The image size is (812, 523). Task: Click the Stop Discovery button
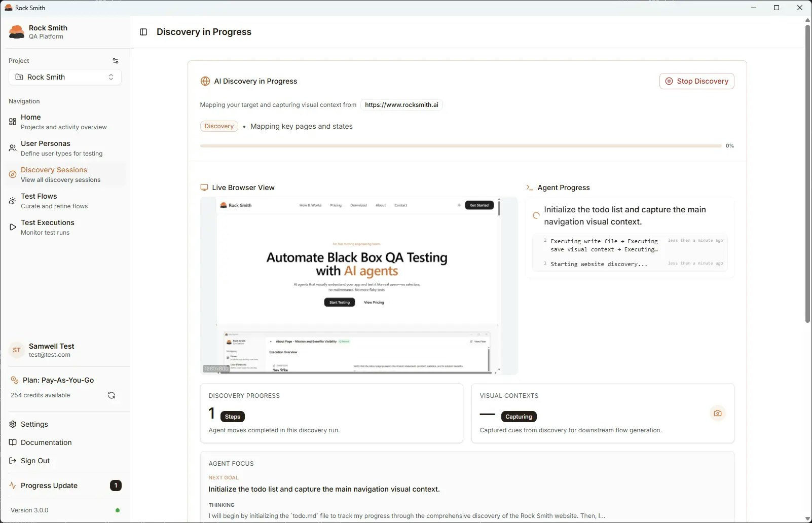tap(697, 81)
